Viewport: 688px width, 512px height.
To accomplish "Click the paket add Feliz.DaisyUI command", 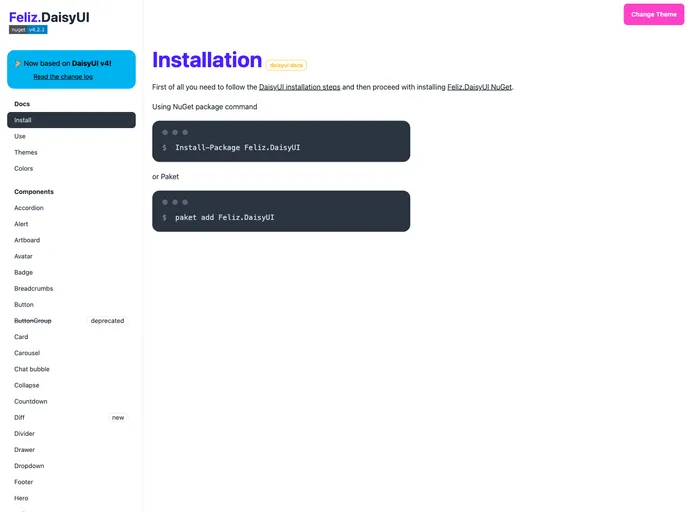I will click(x=224, y=217).
